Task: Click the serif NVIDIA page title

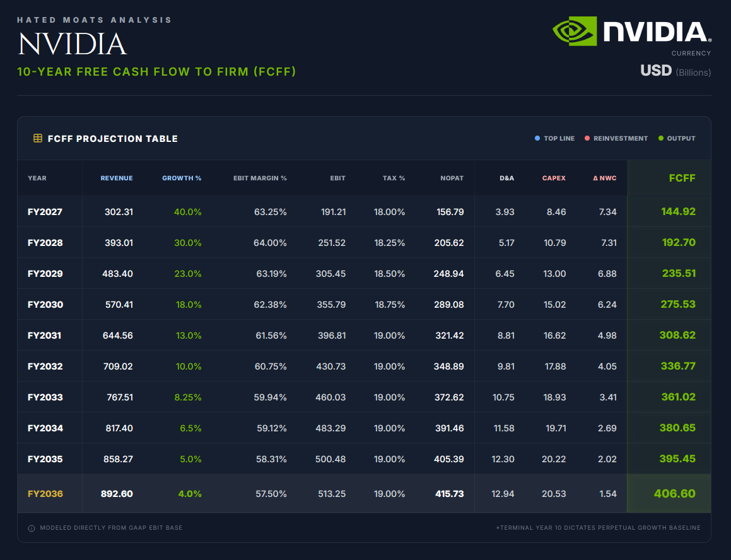Action: [x=73, y=44]
